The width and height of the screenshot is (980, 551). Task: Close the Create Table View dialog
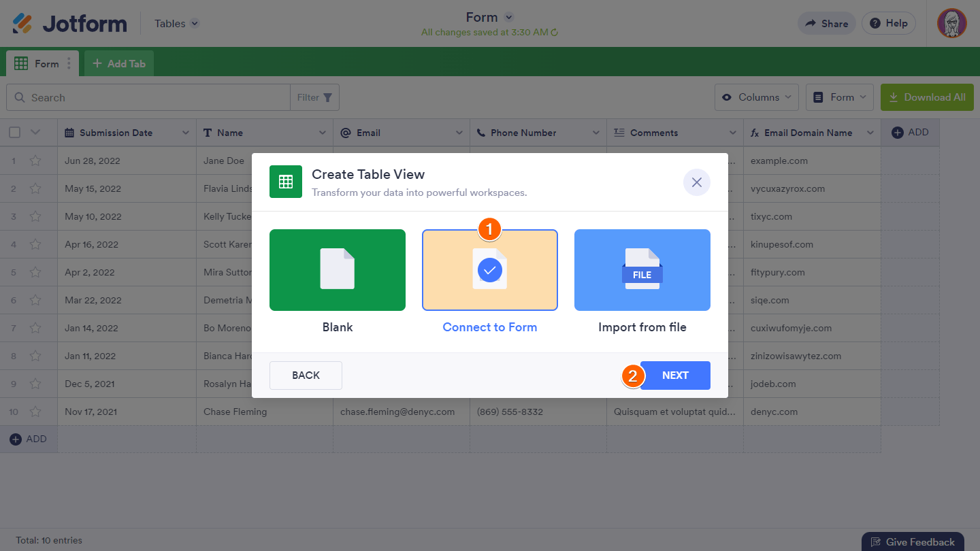697,182
